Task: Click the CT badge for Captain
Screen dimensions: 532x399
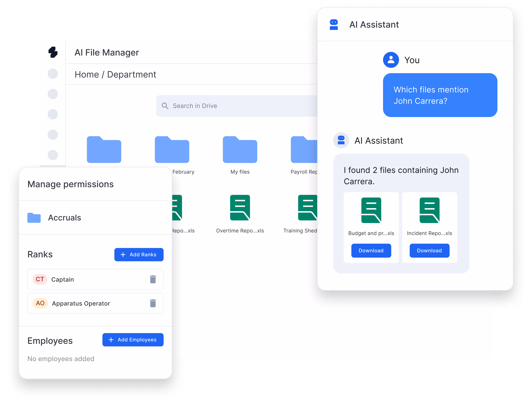Action: pyautogui.click(x=40, y=279)
